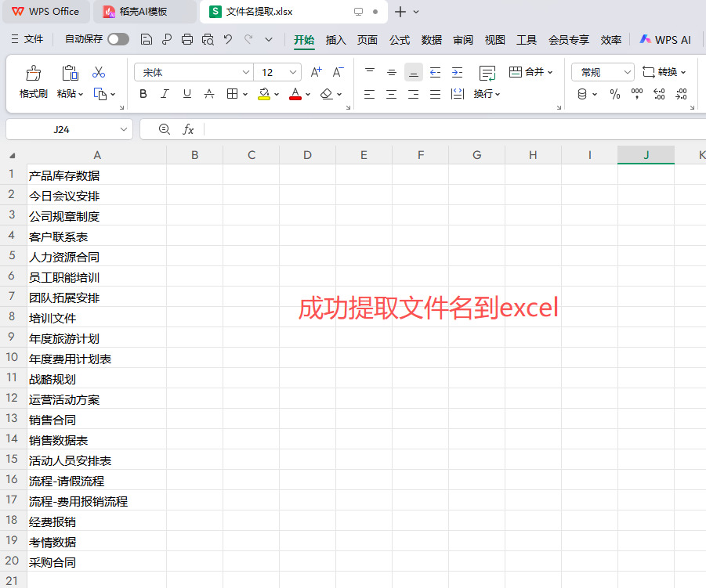Viewport: 706px width, 588px height.
Task: Click the Copy icon
Action: point(100,94)
